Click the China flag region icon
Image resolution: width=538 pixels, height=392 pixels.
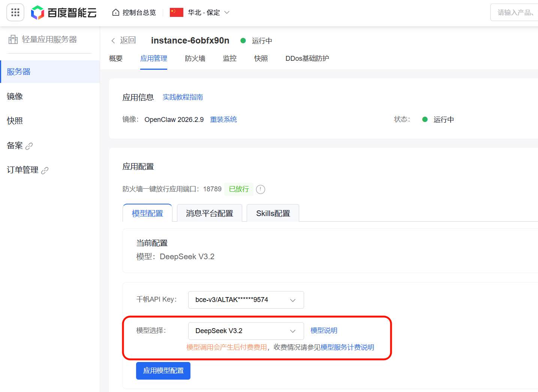[177, 13]
